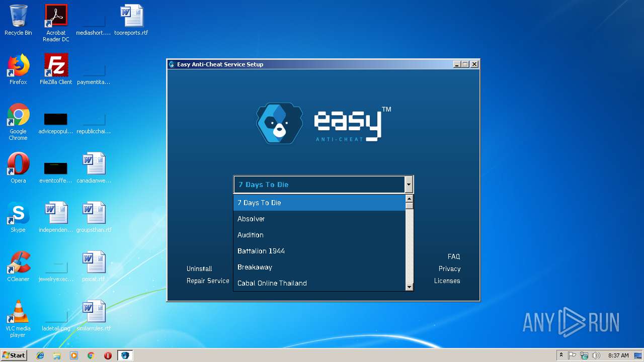Image resolution: width=644 pixels, height=362 pixels.
Task: Launch the Google Chrome desktop shortcut
Action: tap(18, 122)
